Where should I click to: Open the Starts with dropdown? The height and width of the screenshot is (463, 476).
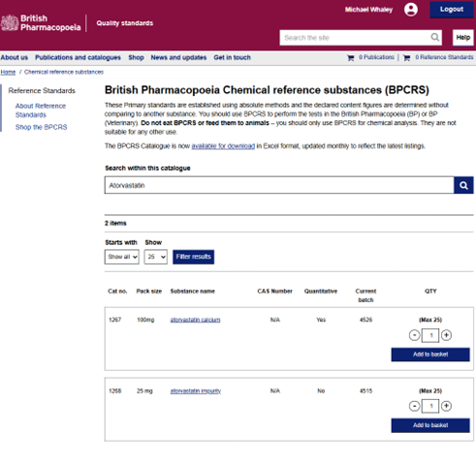pos(122,257)
